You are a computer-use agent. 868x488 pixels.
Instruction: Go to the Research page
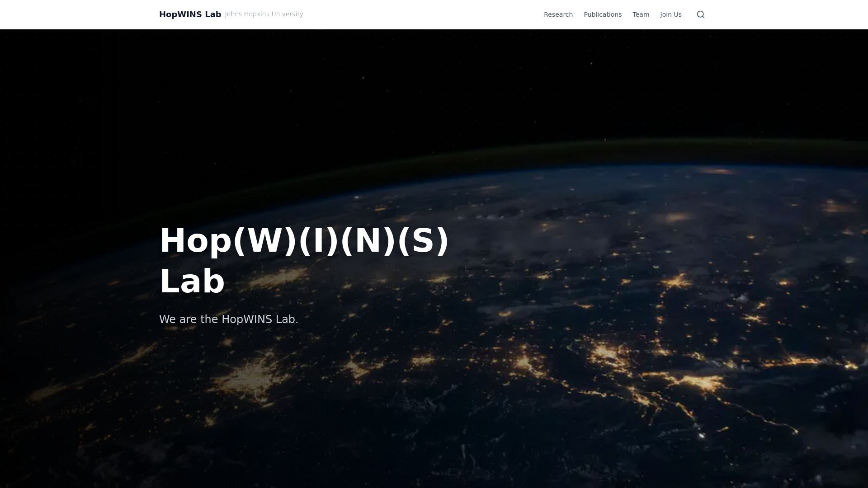(558, 14)
